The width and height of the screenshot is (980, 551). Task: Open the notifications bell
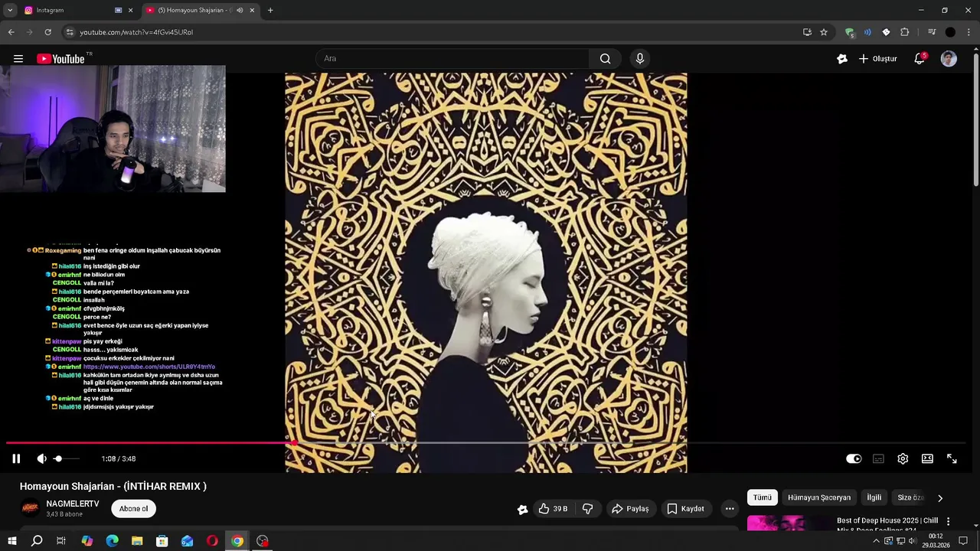[x=920, y=59]
